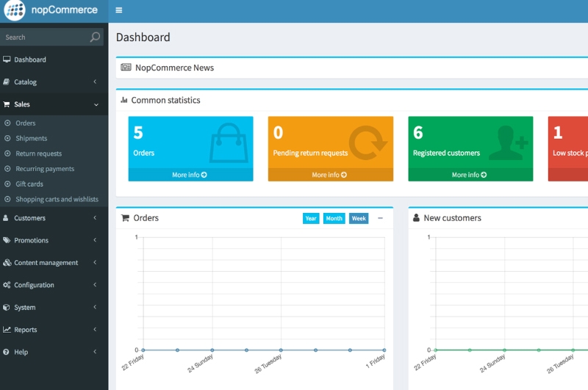The width and height of the screenshot is (588, 390).
Task: Collapse the Sales menu chevron
Action: pos(96,104)
